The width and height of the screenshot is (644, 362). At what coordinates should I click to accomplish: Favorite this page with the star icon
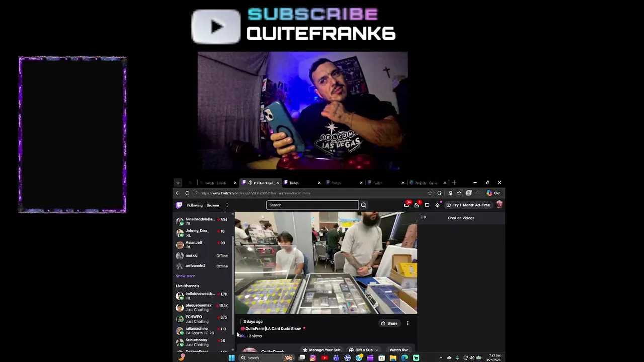[x=430, y=193]
